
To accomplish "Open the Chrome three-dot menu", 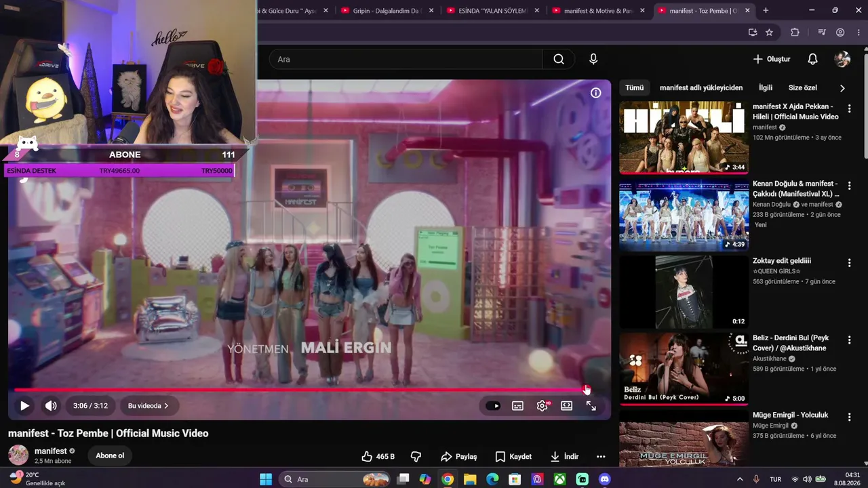I will (857, 32).
